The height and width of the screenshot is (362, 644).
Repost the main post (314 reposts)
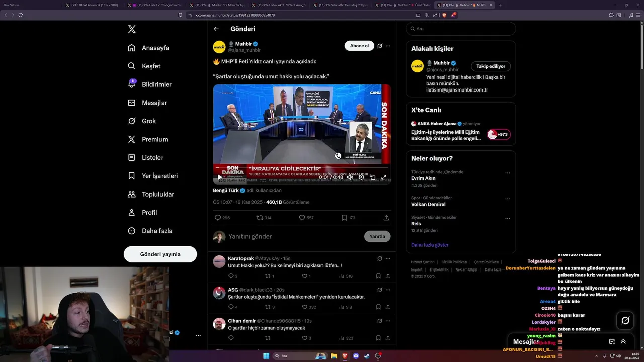point(264,218)
